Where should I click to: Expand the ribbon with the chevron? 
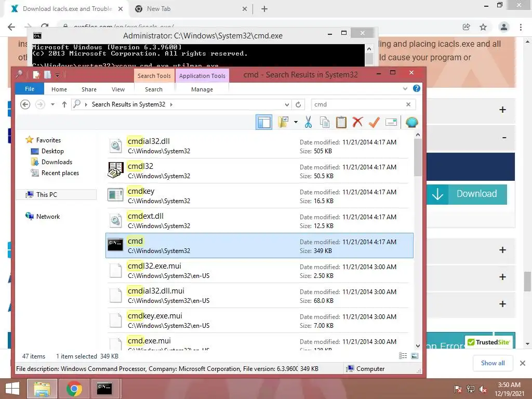(x=405, y=88)
